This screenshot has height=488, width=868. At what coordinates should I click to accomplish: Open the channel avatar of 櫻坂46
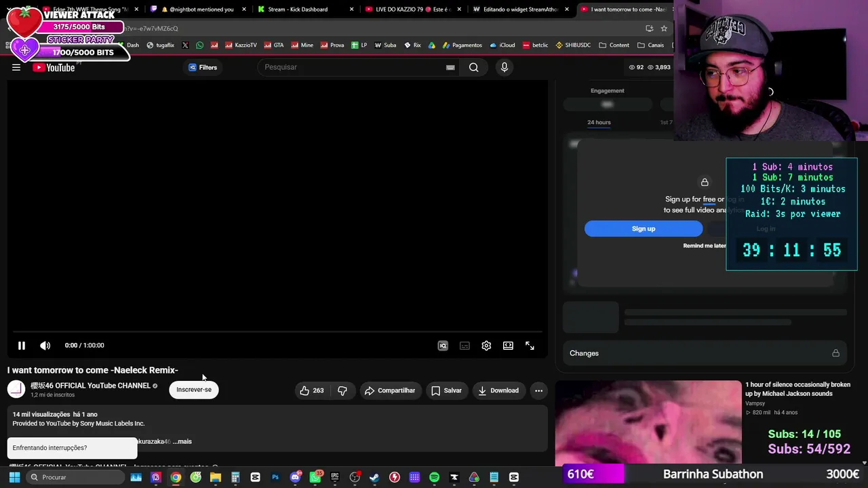[x=16, y=389]
